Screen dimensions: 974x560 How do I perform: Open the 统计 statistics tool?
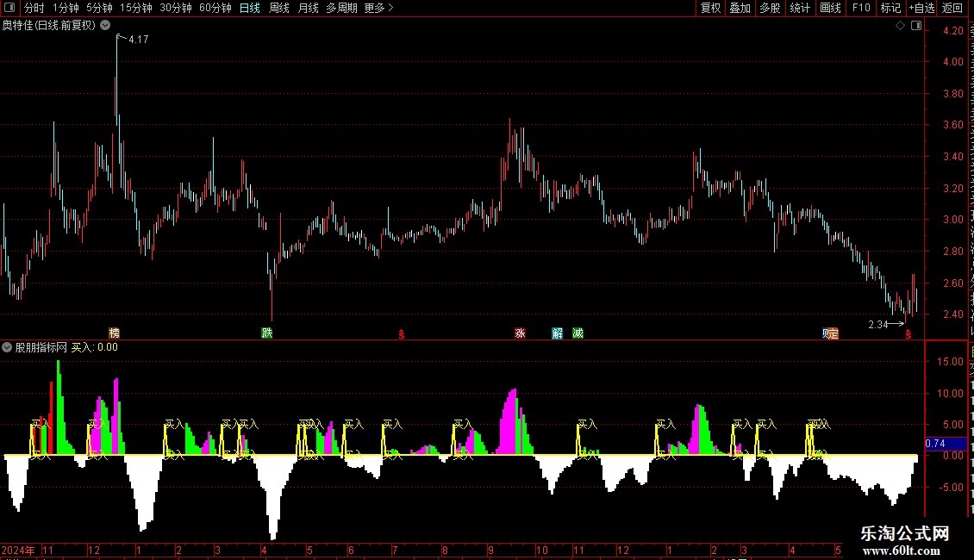tap(800, 8)
